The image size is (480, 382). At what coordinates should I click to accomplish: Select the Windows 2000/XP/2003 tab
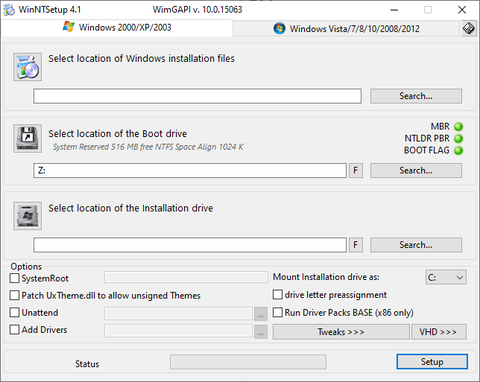coord(117,27)
